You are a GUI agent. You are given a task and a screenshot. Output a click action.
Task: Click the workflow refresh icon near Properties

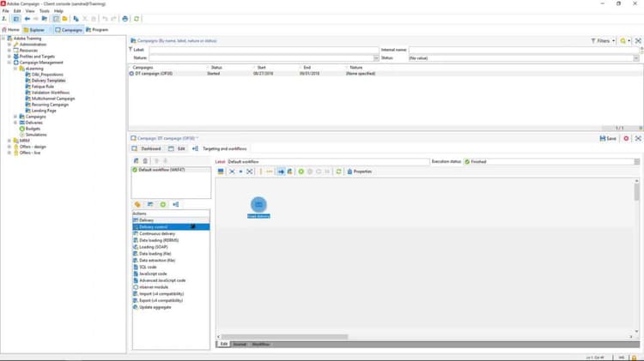point(338,171)
